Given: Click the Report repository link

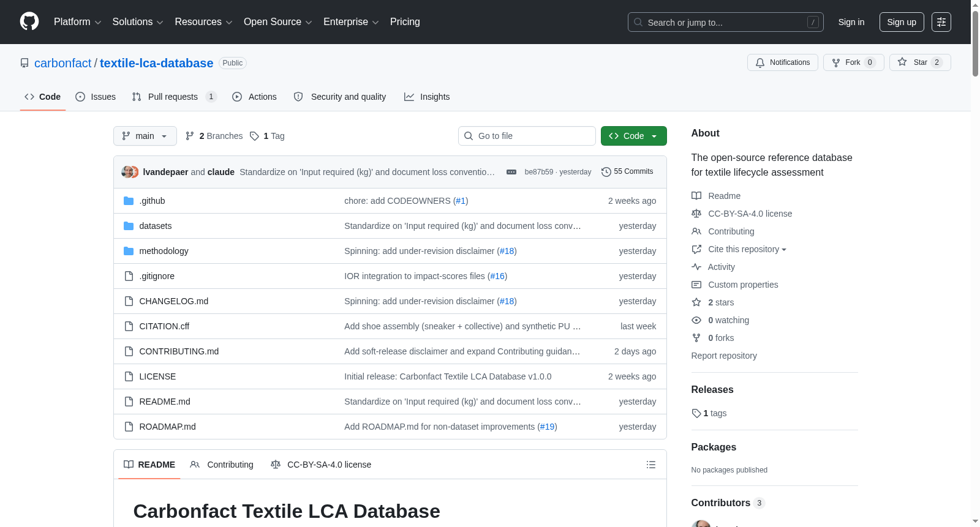Looking at the screenshot, I should (724, 356).
